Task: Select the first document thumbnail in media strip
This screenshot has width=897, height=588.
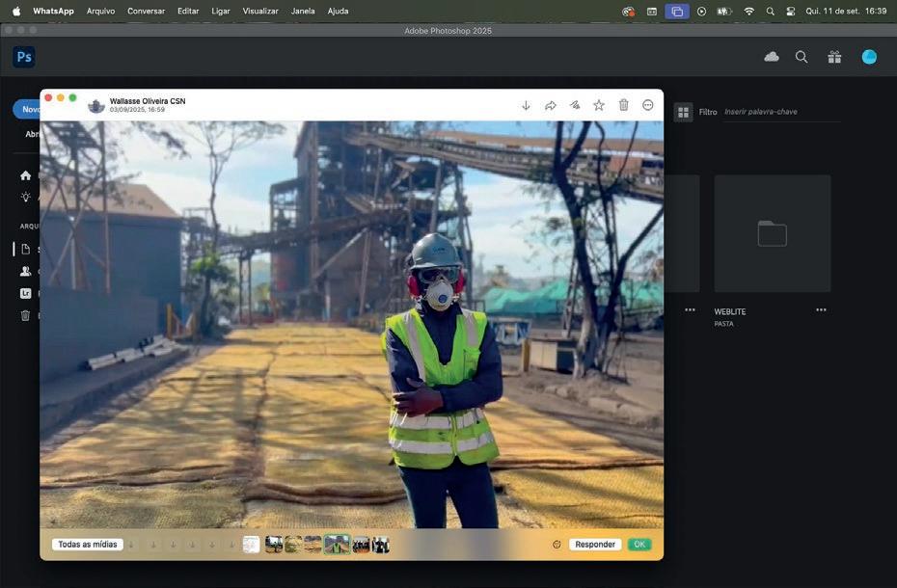Action: point(251,545)
